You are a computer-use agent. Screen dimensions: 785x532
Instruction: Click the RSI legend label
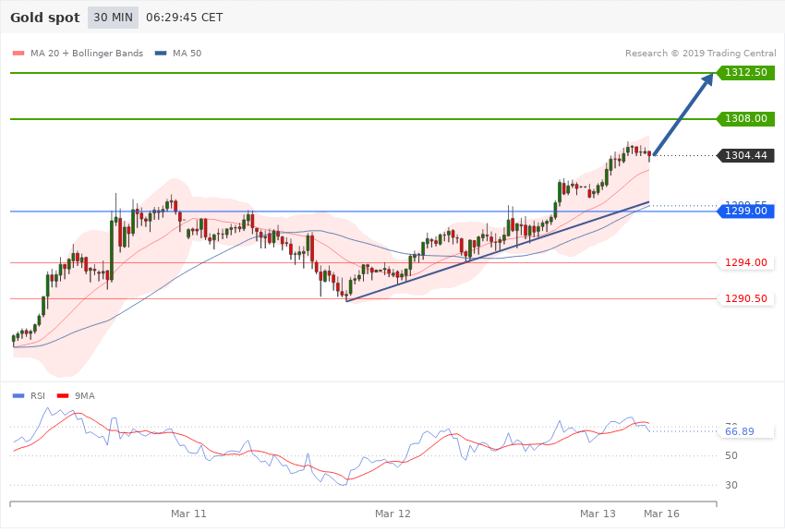tap(38, 396)
